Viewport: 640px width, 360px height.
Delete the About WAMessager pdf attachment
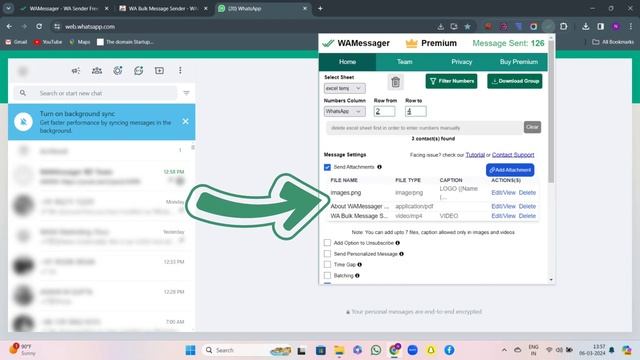pos(527,206)
